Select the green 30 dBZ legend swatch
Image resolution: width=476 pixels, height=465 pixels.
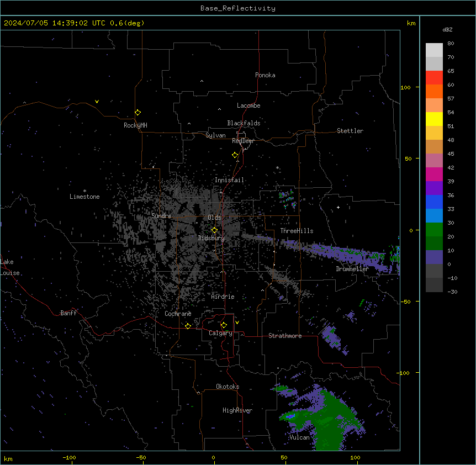pos(434,230)
